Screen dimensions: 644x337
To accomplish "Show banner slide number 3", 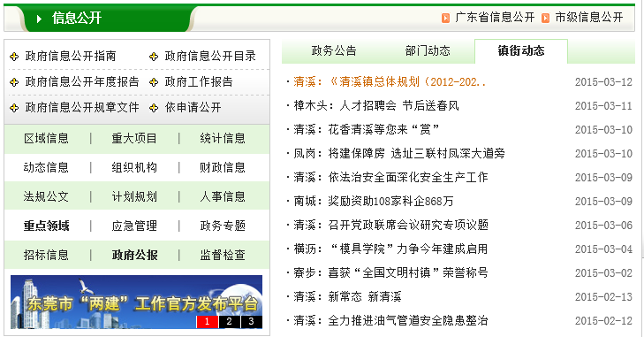I will pyautogui.click(x=252, y=321).
